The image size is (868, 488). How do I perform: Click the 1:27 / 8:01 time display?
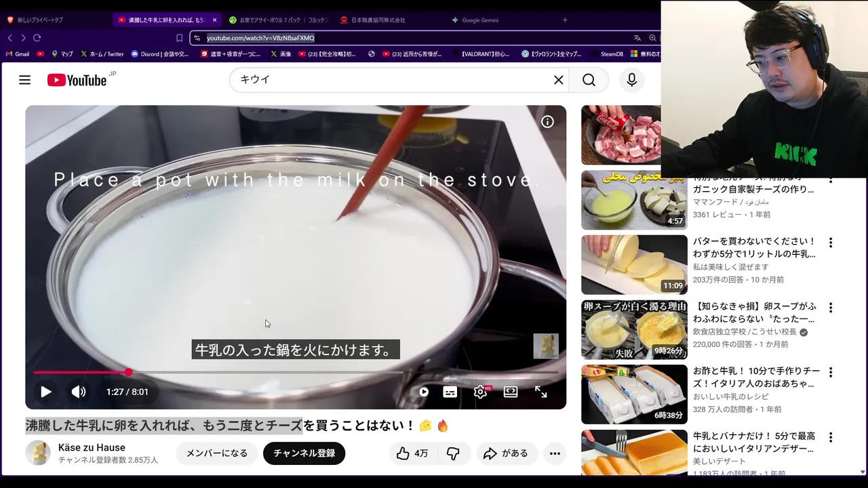[127, 392]
